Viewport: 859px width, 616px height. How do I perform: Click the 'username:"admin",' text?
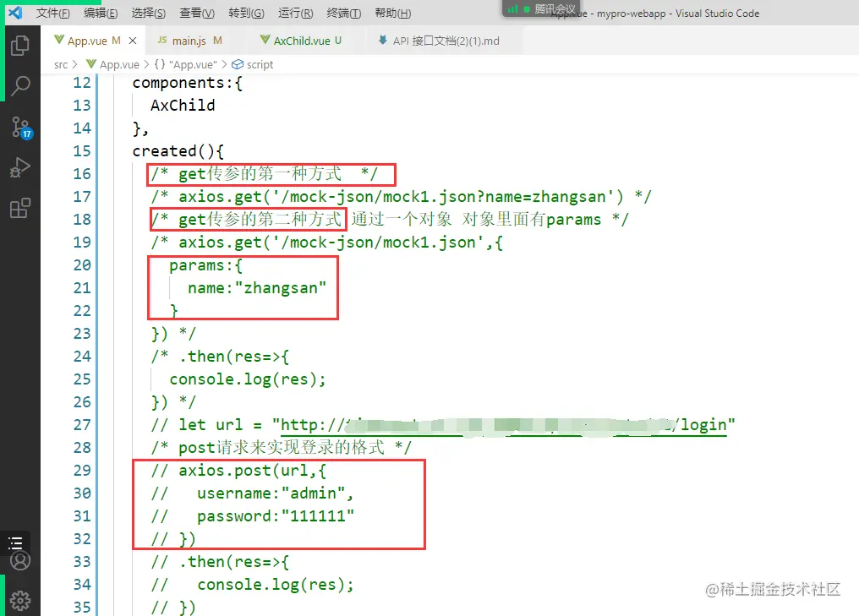click(276, 493)
